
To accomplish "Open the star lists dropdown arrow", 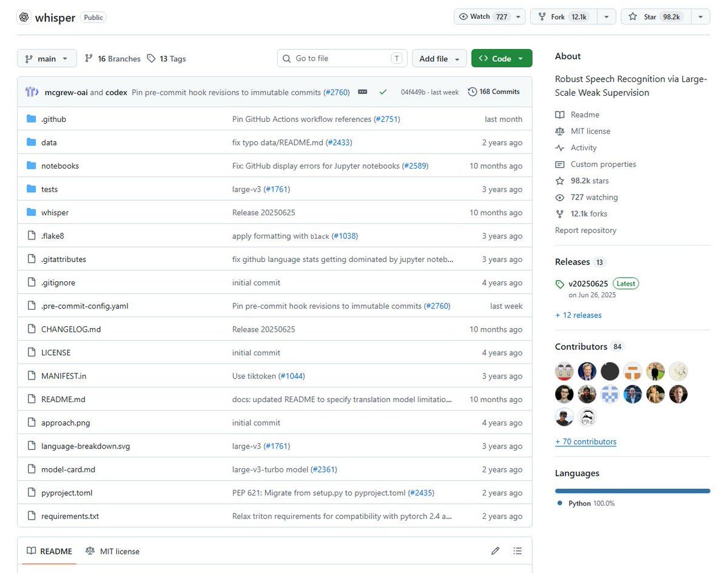I will 700,17.
